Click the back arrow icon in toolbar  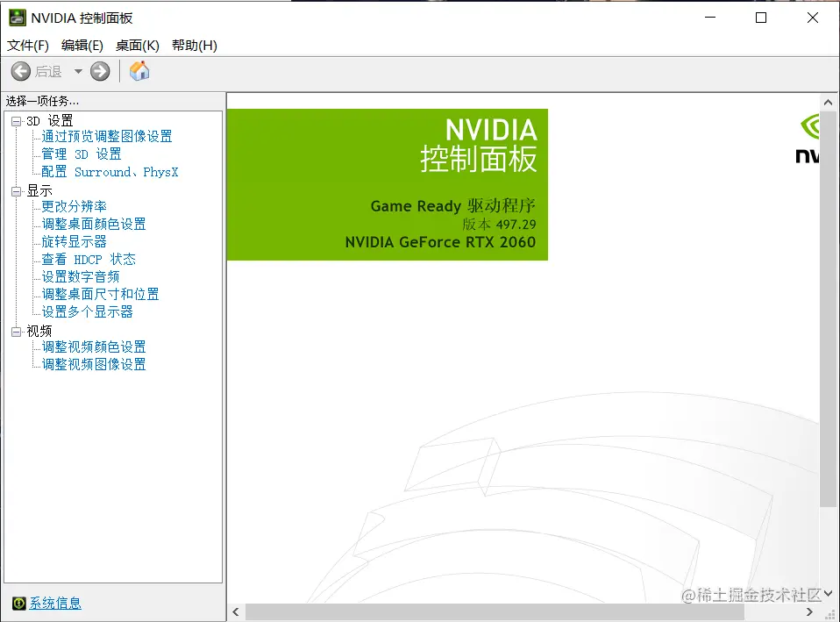click(21, 71)
